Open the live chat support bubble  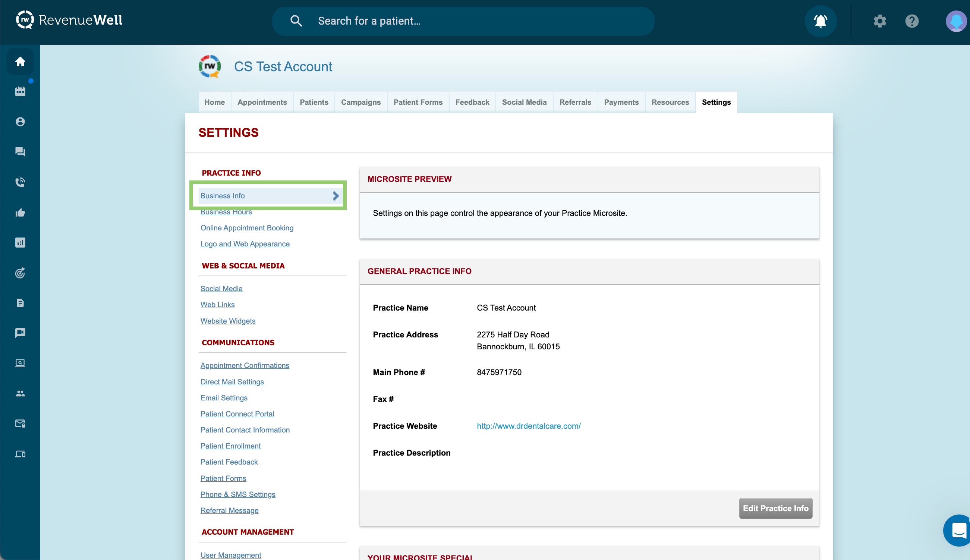[x=958, y=531]
